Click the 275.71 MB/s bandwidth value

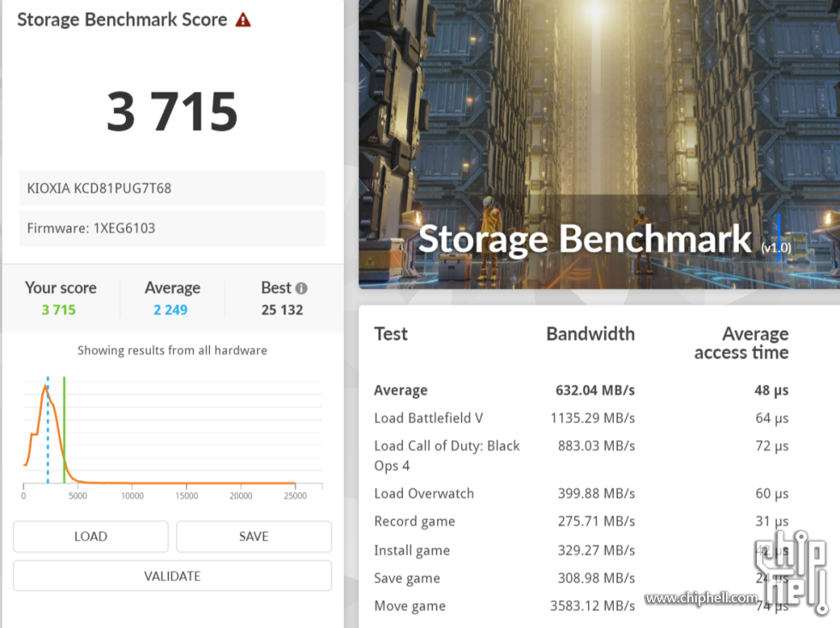tap(597, 522)
